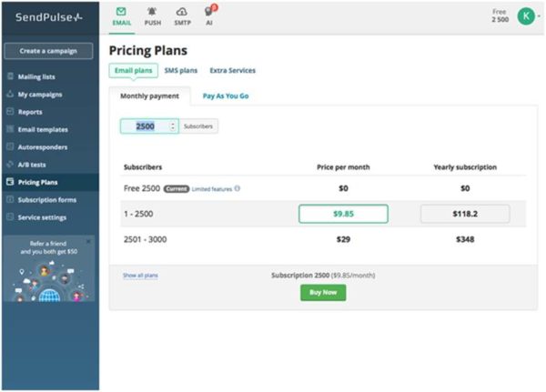The height and width of the screenshot is (392, 546).
Task: Switch to the SMS plans tab
Action: pos(181,70)
